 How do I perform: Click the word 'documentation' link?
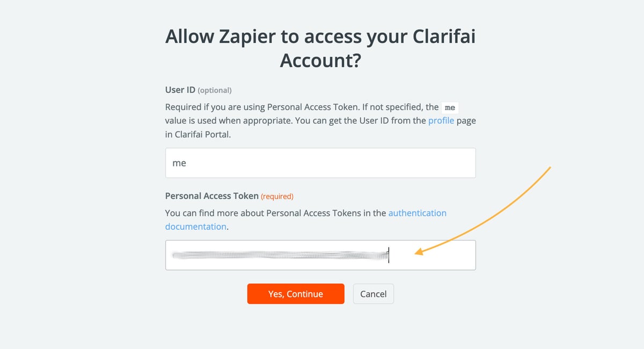[195, 227]
